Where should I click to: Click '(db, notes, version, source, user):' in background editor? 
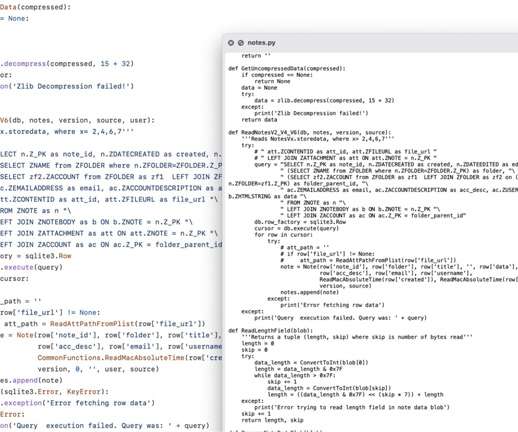coord(81,120)
